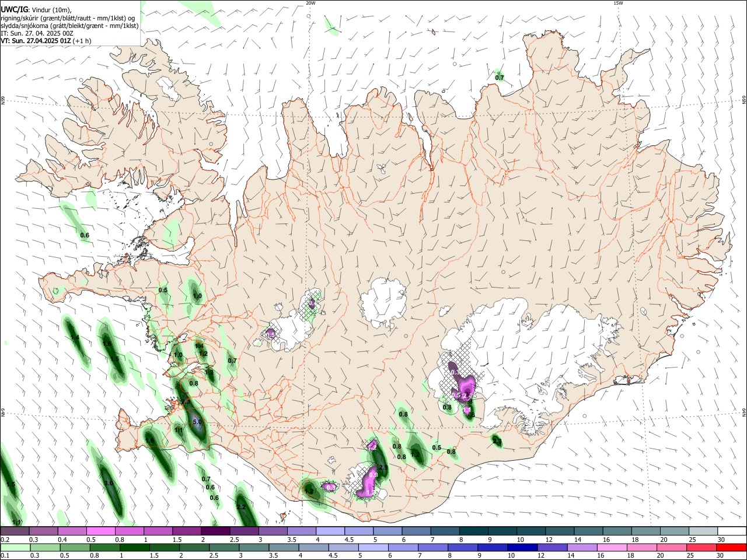Image resolution: width=747 pixels, height=560 pixels.
Task: Click the darkest green swatch above label 1
Action: pos(135,547)
